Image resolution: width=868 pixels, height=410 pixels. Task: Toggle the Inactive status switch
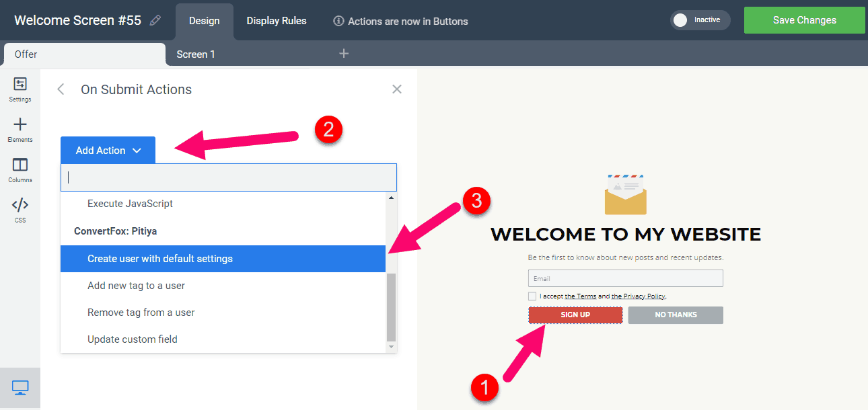(x=699, y=20)
